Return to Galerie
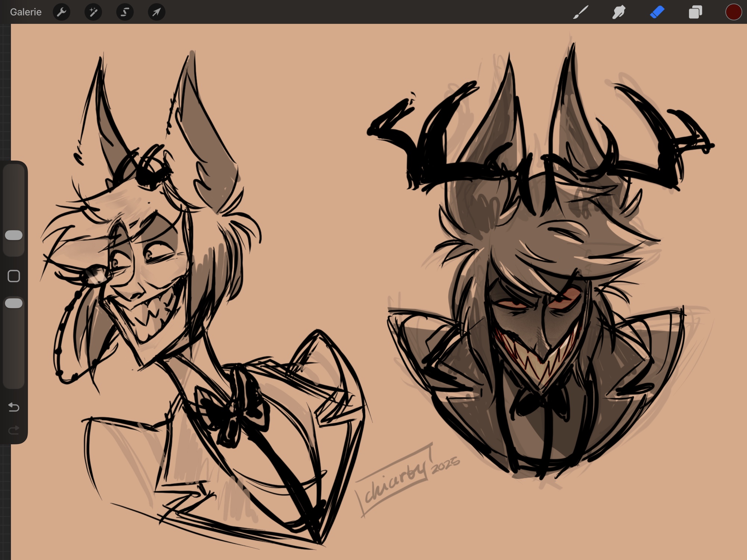747x560 pixels. (x=26, y=12)
